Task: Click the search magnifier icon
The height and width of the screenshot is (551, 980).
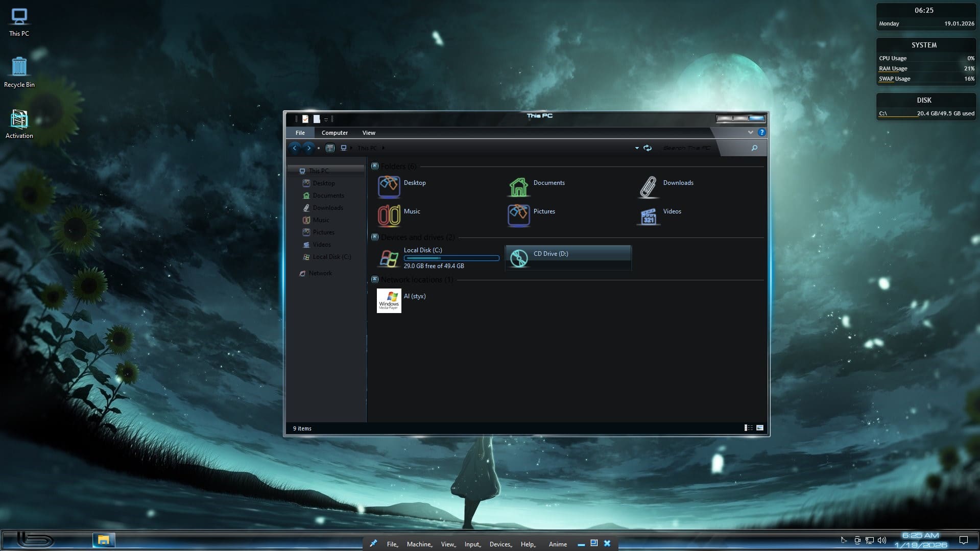Action: coord(754,148)
